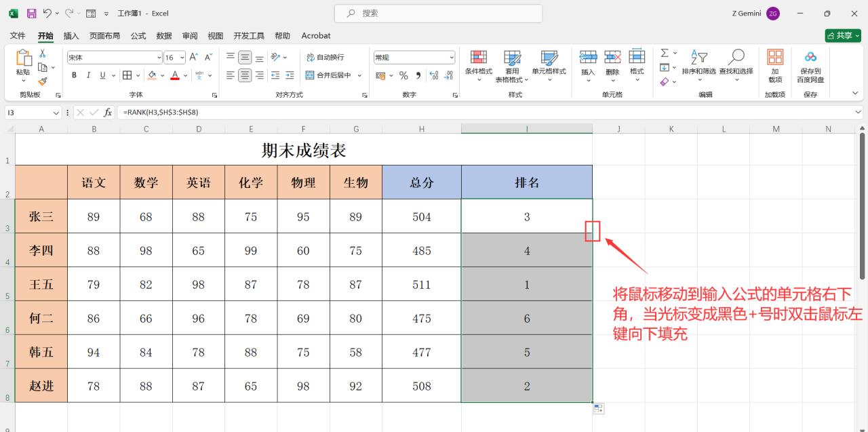Expand the 合并后居中 dropdown arrow
Image resolution: width=868 pixels, height=432 pixels.
pyautogui.click(x=359, y=75)
